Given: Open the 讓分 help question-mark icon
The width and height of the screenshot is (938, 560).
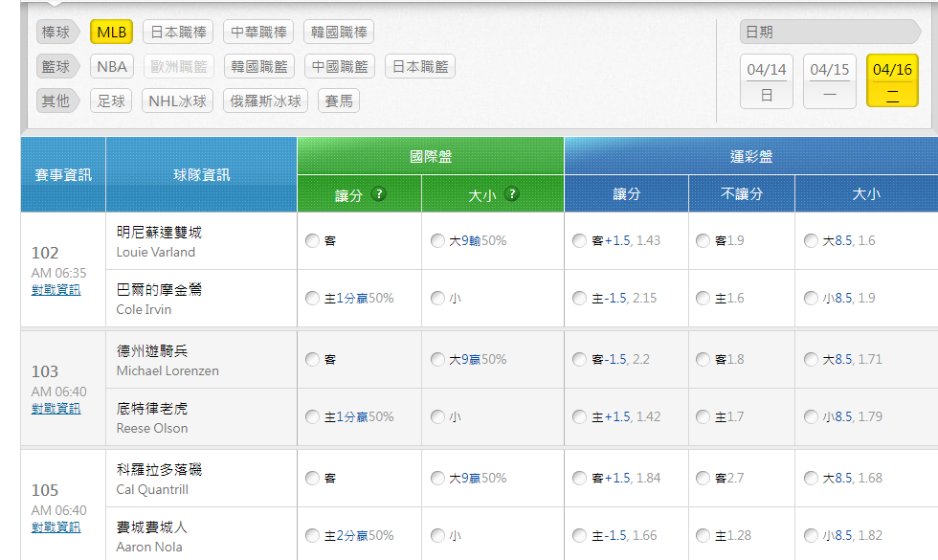Looking at the screenshot, I should (378, 193).
